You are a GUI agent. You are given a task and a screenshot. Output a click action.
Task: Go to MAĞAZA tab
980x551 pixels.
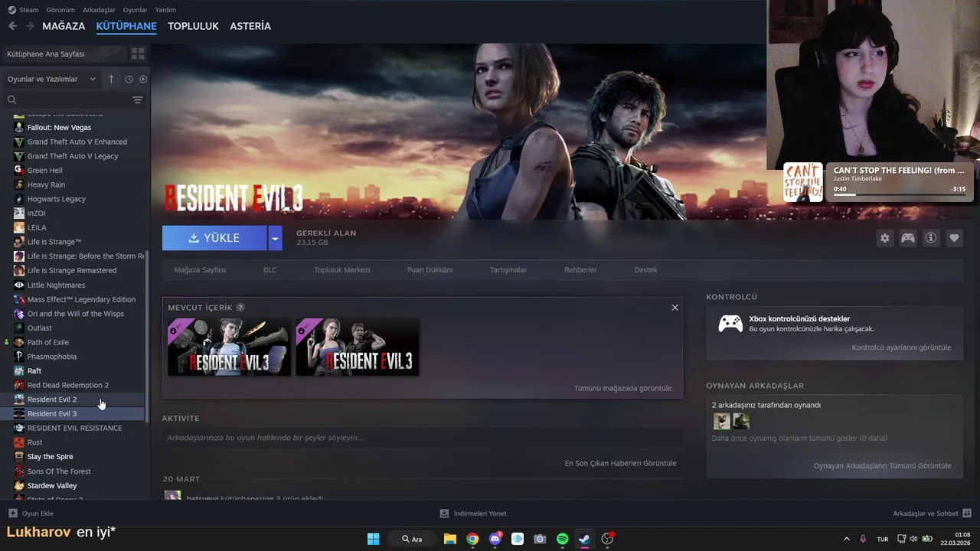pos(64,26)
